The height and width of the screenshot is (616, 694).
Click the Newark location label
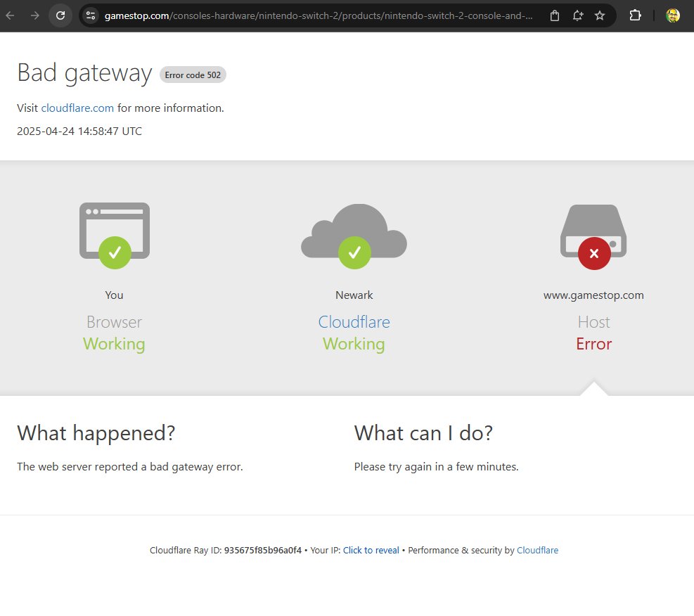point(354,295)
